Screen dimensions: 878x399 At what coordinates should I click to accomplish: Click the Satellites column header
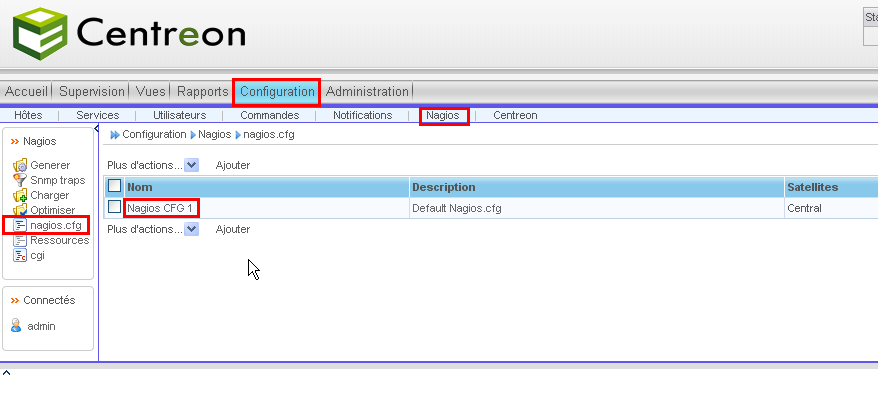(812, 187)
